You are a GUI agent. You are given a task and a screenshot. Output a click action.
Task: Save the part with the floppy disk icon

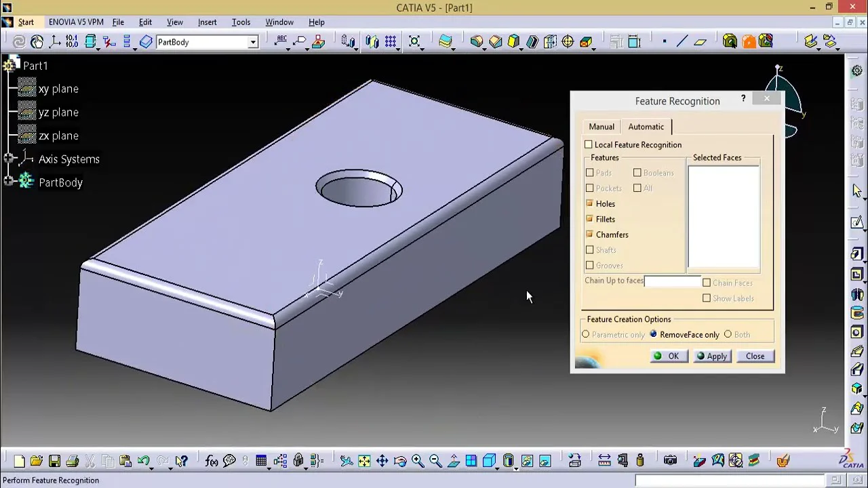(x=54, y=462)
